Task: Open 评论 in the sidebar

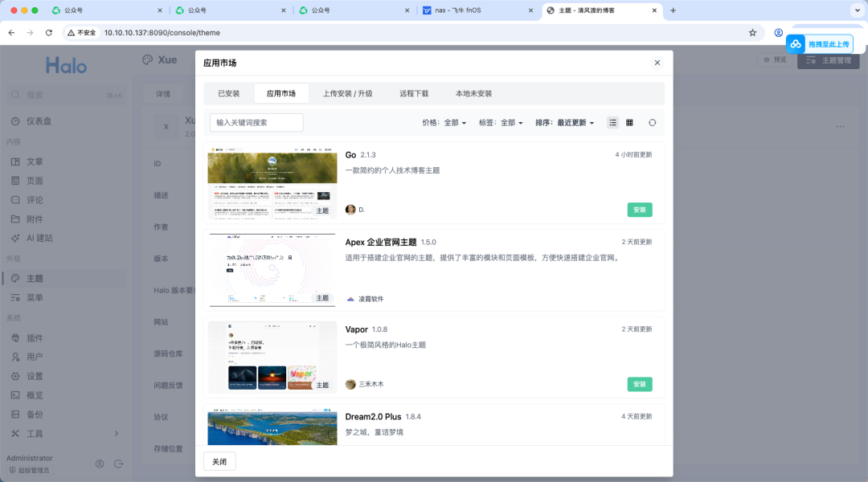Action: (65, 200)
